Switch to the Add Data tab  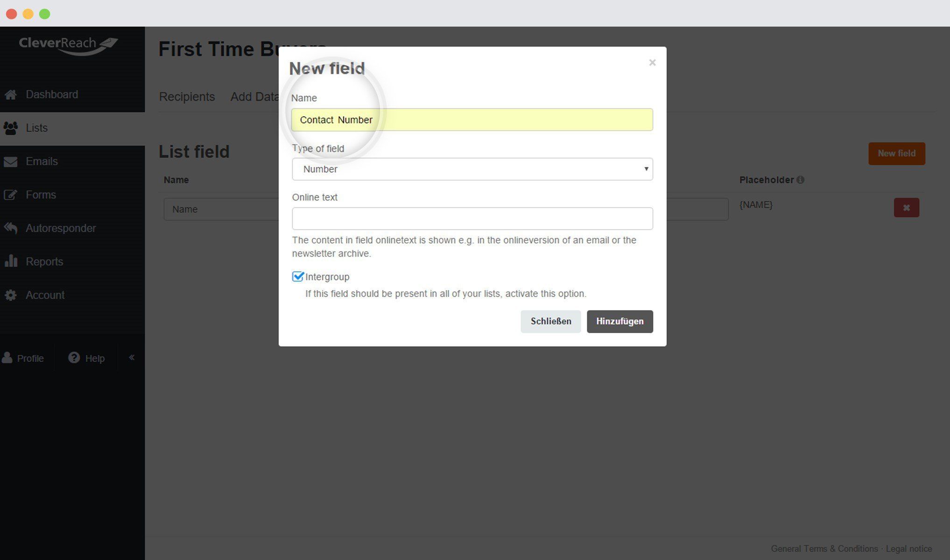(254, 97)
